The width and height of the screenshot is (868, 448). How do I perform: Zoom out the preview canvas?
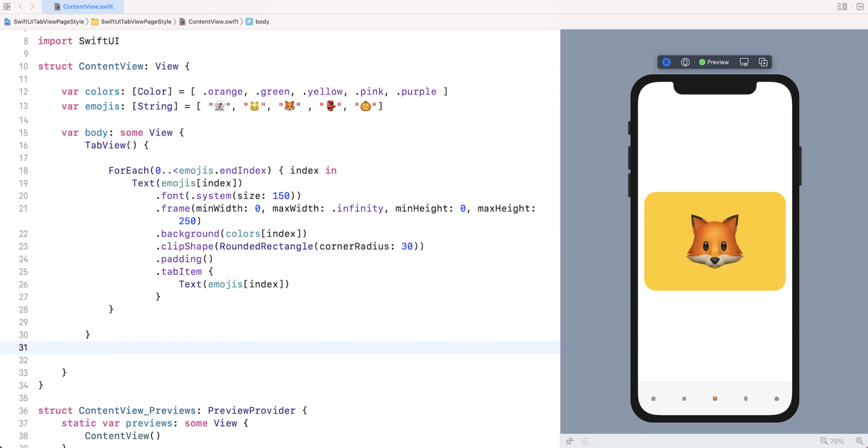click(824, 441)
